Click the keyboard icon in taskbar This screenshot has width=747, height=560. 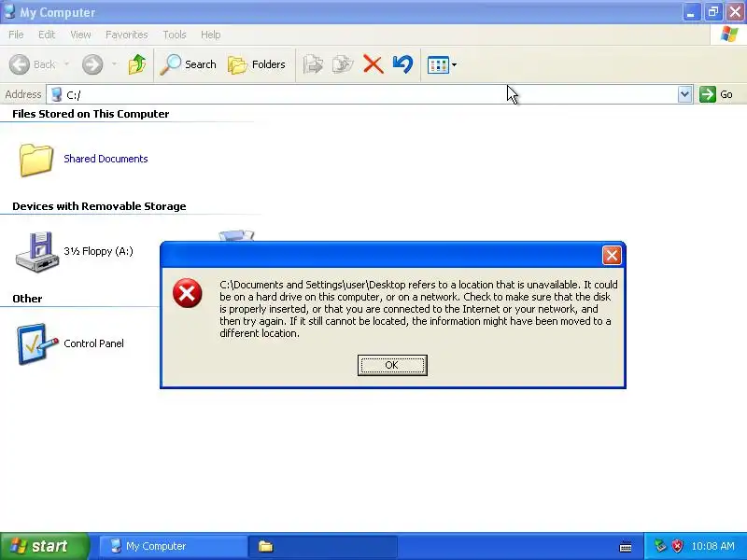[626, 547]
